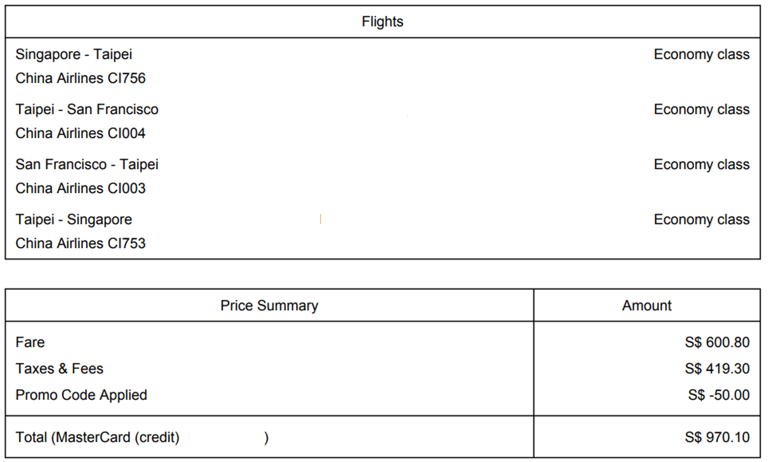Click the Price Summary column header
The image size is (768, 462).
click(x=269, y=305)
